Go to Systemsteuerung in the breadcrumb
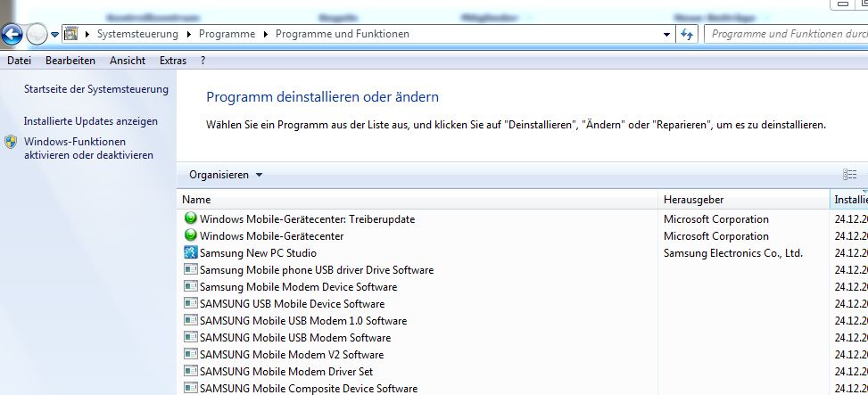868x395 pixels. coord(137,34)
